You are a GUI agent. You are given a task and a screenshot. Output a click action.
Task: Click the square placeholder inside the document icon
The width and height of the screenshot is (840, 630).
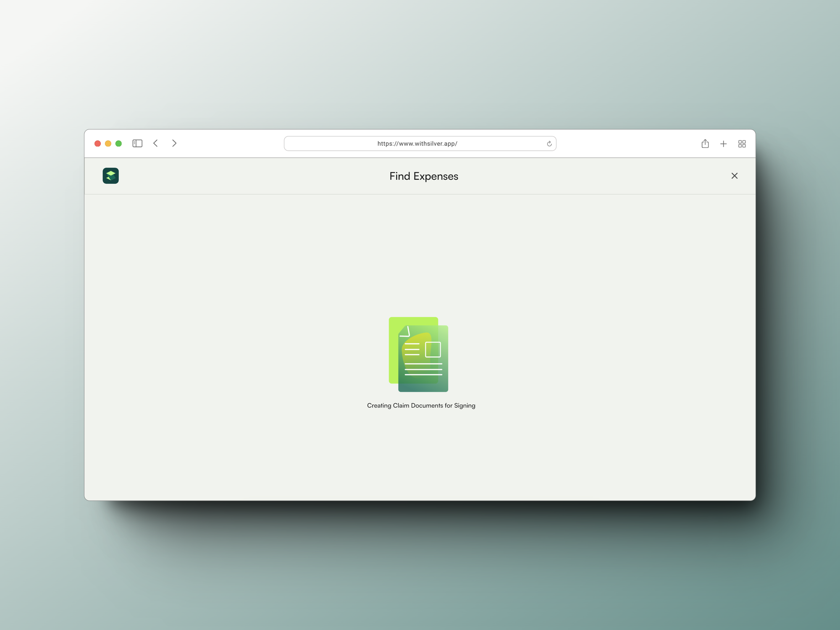tap(433, 349)
